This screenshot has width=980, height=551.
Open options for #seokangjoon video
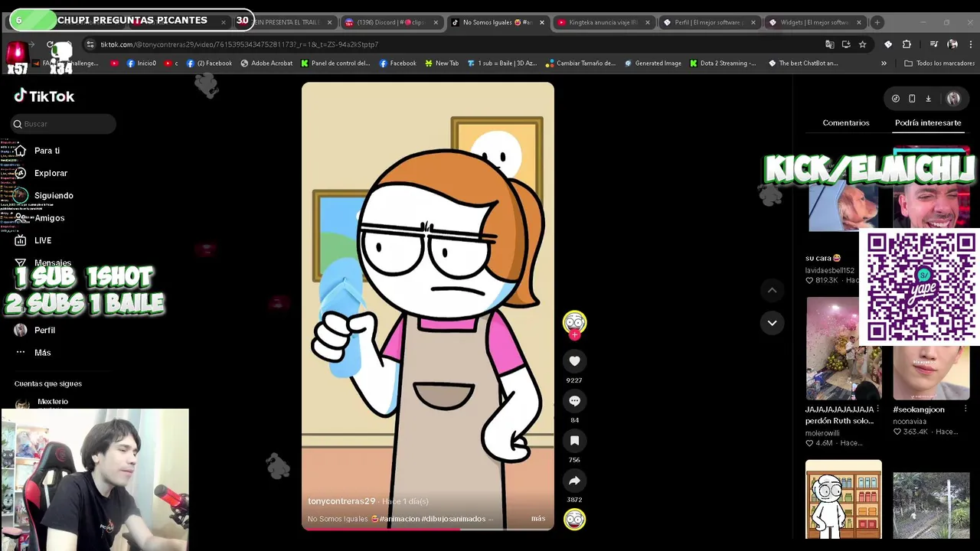click(965, 409)
